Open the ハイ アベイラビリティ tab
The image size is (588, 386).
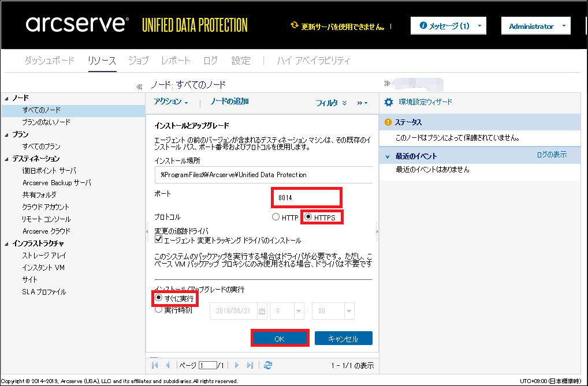(313, 61)
